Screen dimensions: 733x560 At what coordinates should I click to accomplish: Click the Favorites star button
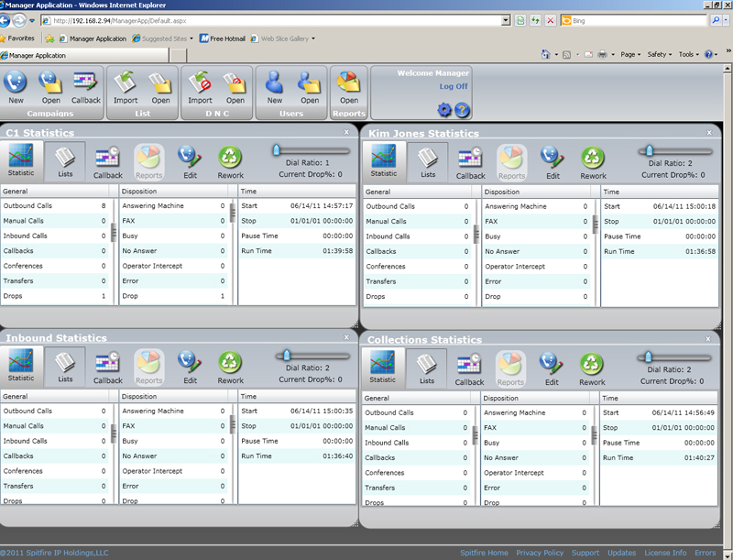pos(17,38)
